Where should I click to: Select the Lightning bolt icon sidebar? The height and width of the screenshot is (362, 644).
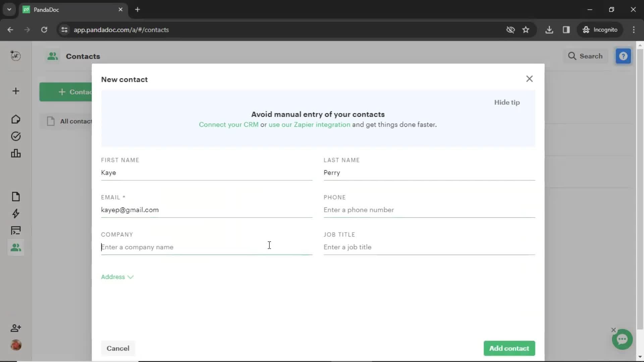click(15, 214)
